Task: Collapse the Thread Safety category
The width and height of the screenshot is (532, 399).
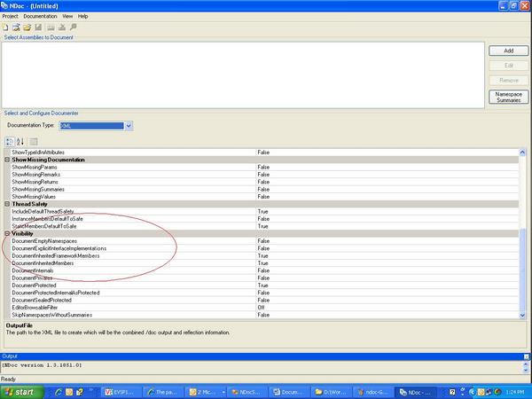Action: 7,204
